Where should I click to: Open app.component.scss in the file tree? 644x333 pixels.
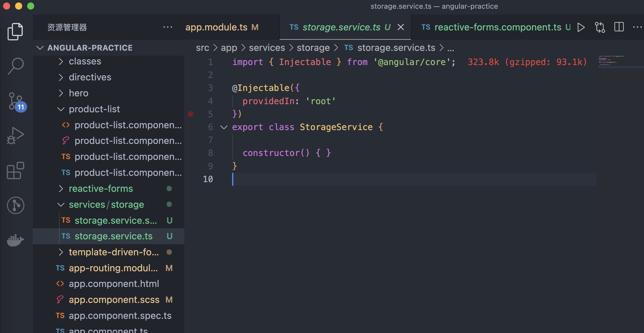point(114,300)
